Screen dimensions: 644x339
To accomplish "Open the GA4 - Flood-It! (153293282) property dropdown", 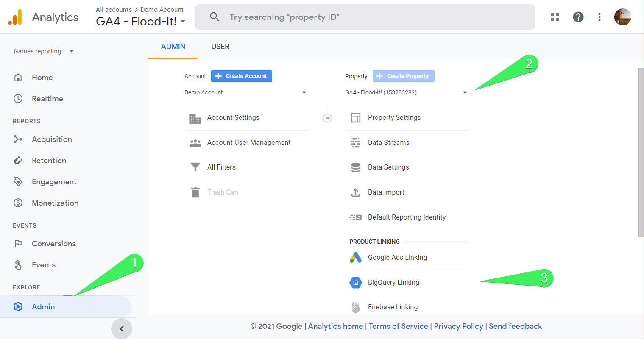I will [407, 92].
